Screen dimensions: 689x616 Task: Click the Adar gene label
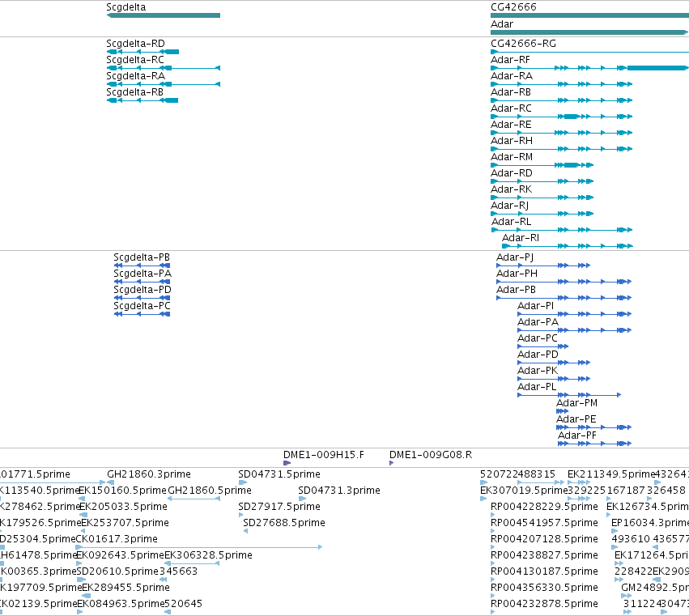pos(502,24)
